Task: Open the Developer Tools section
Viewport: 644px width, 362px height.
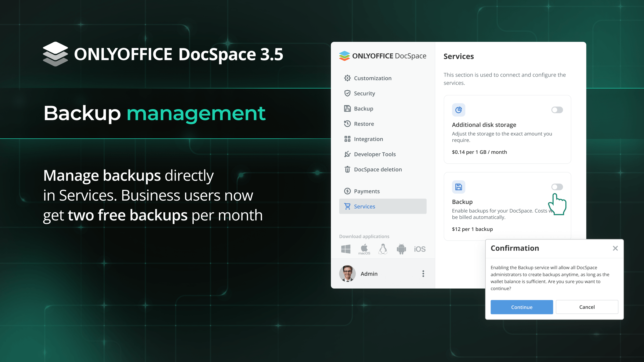Action: [x=375, y=154]
